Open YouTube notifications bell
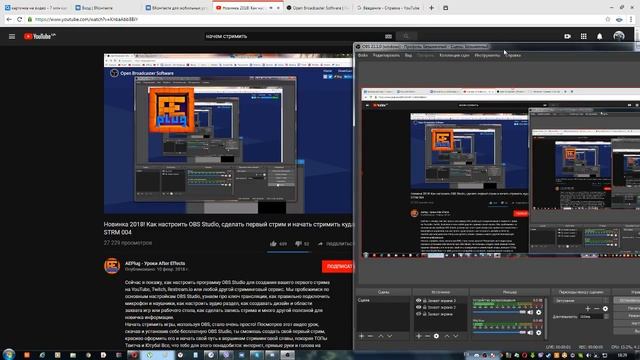This screenshot has height=360, width=640. tap(600, 36)
